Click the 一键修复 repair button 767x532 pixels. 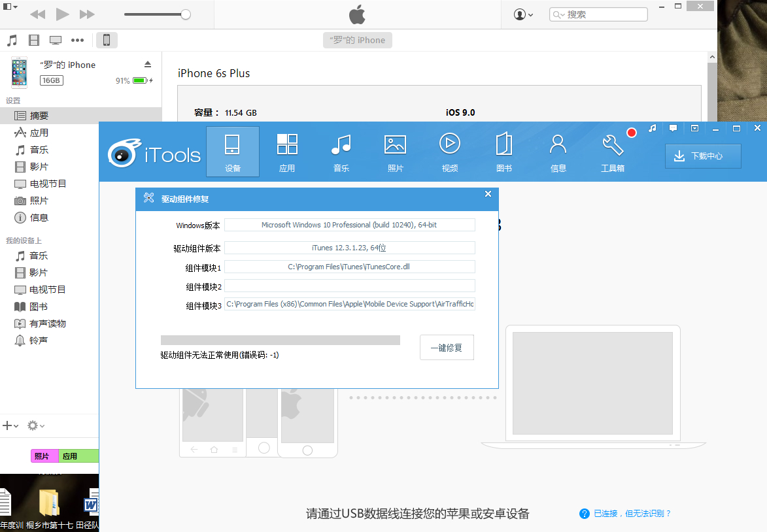(x=447, y=348)
